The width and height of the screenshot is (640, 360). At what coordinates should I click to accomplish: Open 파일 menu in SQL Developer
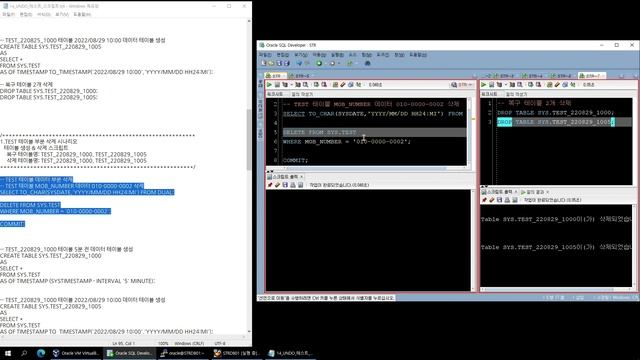[265, 55]
